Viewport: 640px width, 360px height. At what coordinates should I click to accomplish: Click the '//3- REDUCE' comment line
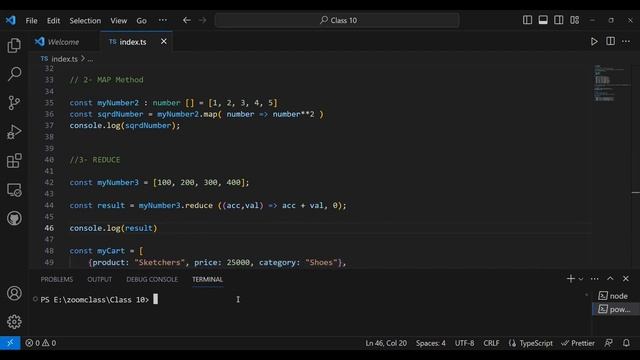pos(95,160)
